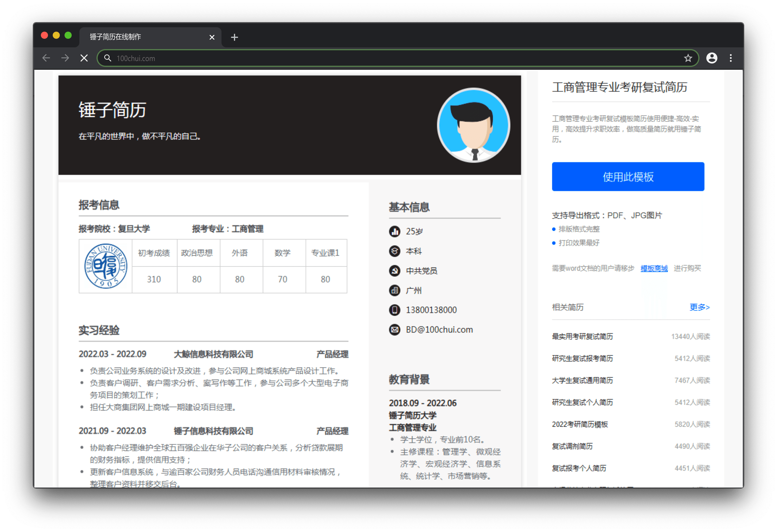Open the browser profile account icon
777x532 pixels.
point(712,58)
